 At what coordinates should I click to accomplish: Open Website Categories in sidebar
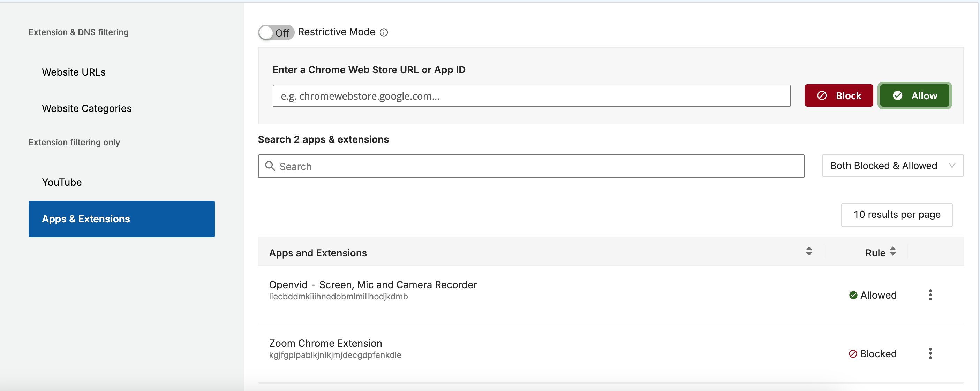(x=87, y=108)
